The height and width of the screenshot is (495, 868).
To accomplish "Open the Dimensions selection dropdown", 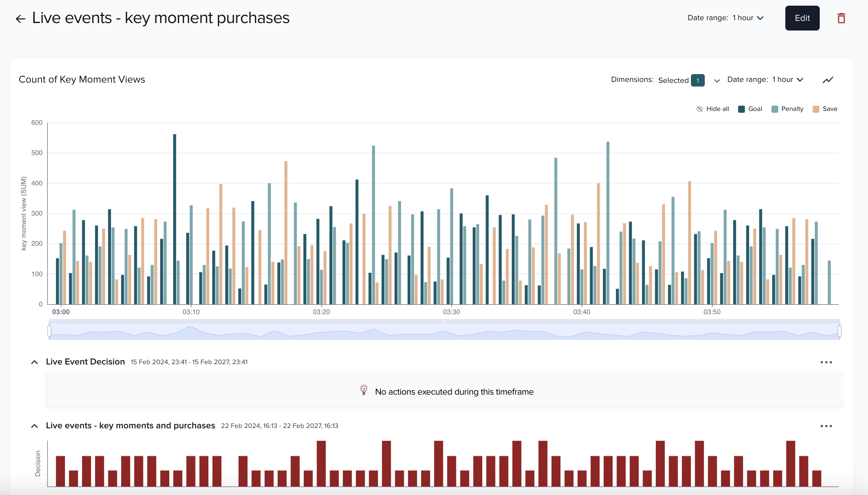I will tap(717, 80).
